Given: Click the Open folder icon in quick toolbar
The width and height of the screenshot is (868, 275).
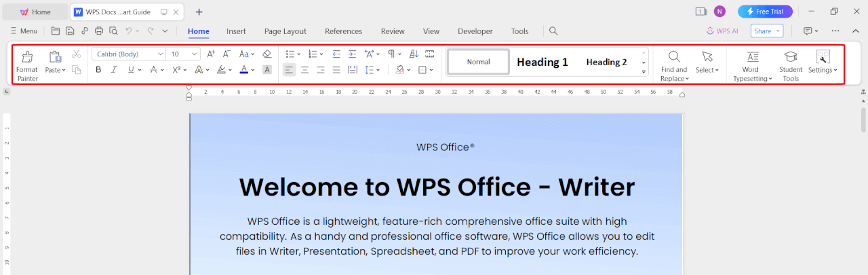Looking at the screenshot, I should pos(56,31).
